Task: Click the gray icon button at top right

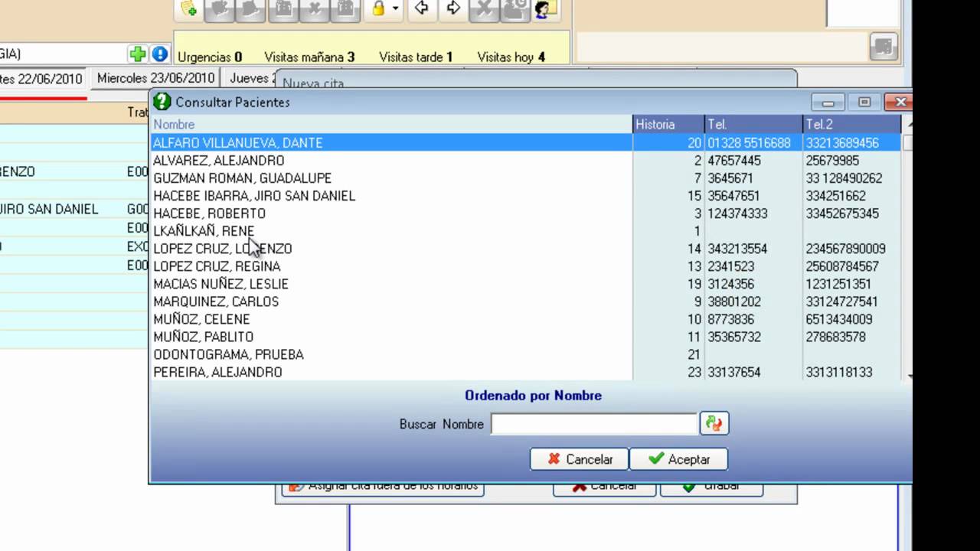Action: [x=884, y=47]
